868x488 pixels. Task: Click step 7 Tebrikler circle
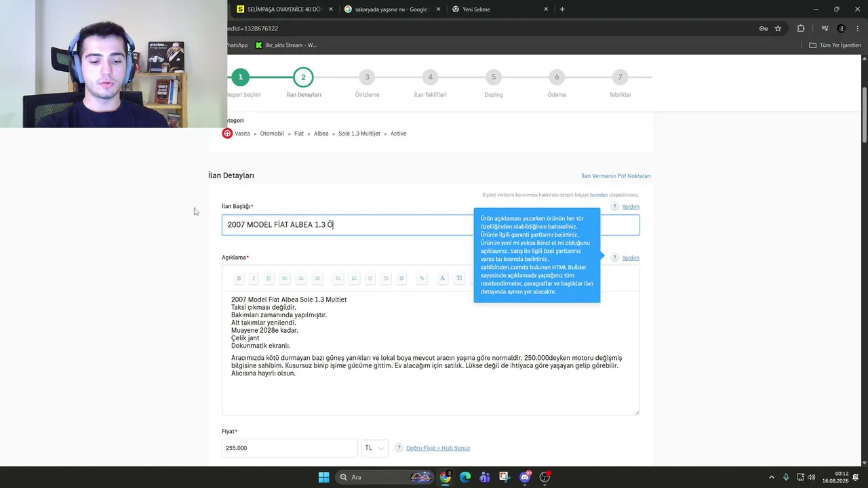[x=620, y=77]
